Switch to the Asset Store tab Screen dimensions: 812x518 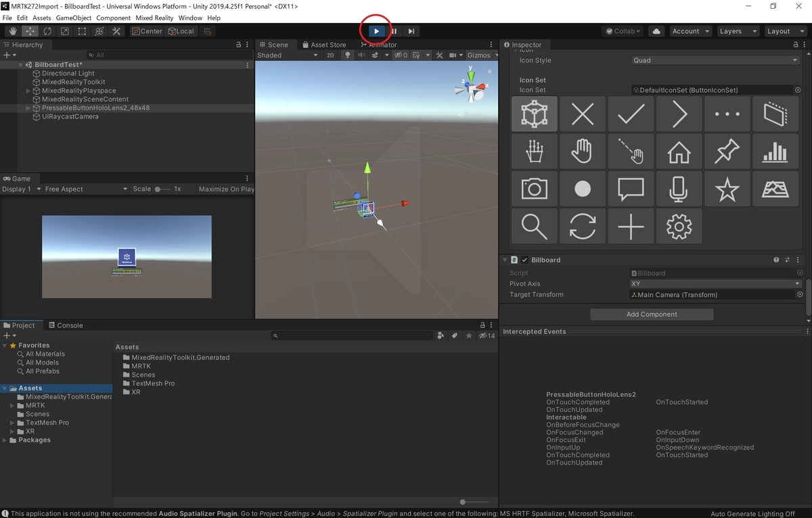[x=324, y=45]
